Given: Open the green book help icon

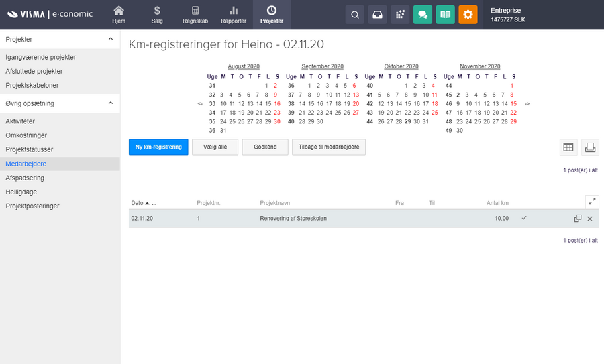Looking at the screenshot, I should pos(446,15).
